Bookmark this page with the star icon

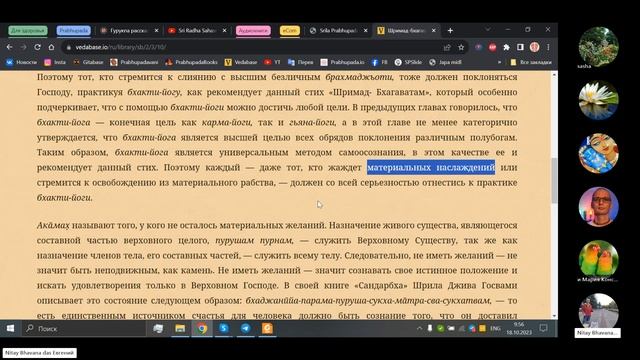[x=461, y=47]
